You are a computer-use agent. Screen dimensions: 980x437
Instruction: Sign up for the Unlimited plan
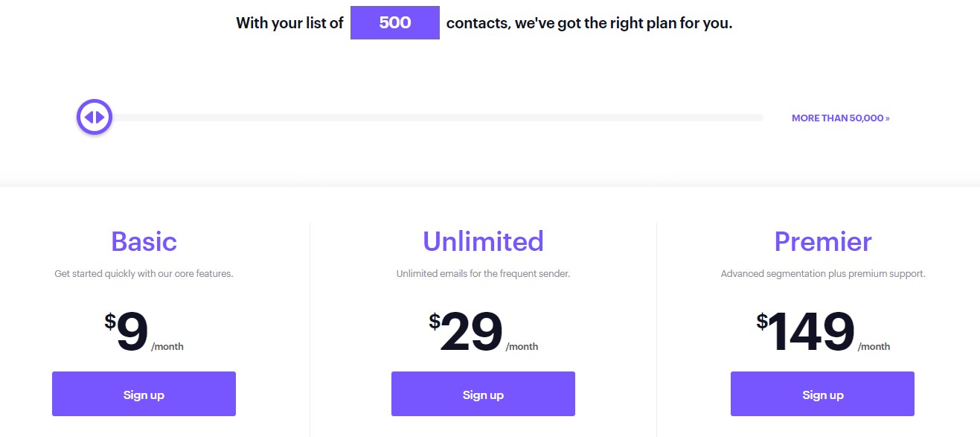point(483,395)
